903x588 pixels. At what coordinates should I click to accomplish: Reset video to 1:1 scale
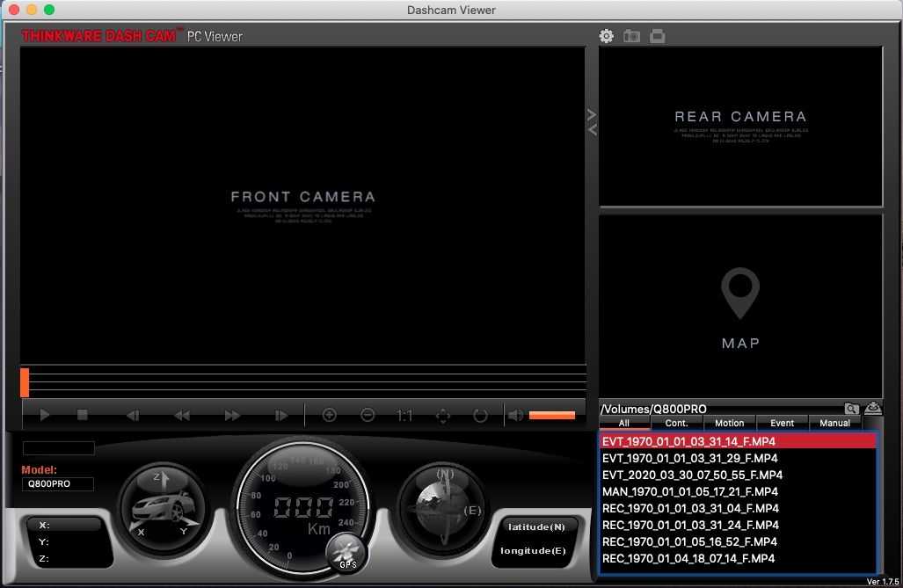point(404,415)
